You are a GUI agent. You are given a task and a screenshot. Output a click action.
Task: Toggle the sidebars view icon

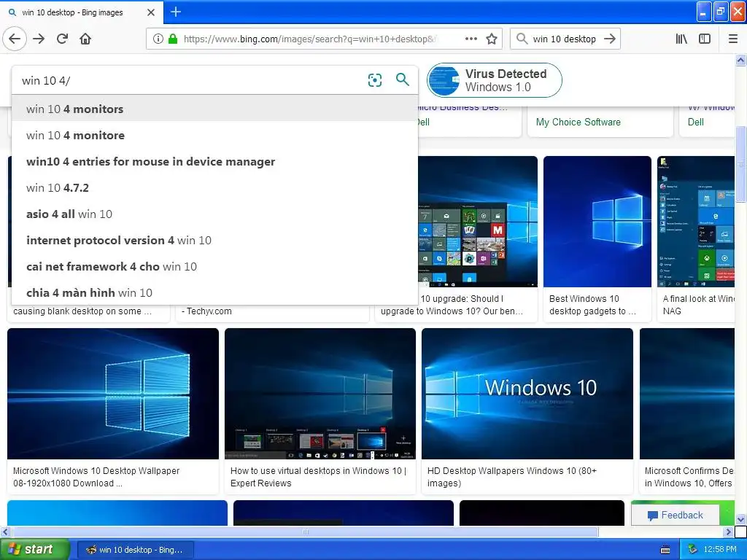tap(704, 39)
